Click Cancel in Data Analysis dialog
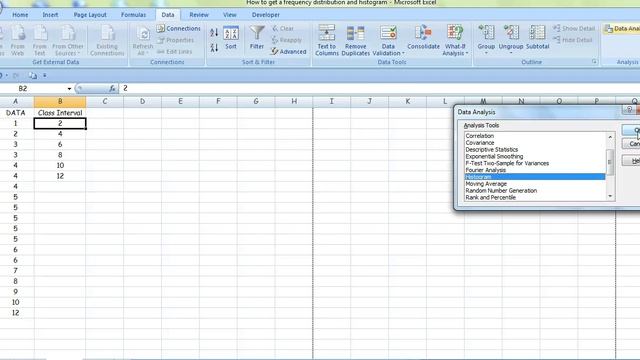640x360 pixels. tap(631, 144)
